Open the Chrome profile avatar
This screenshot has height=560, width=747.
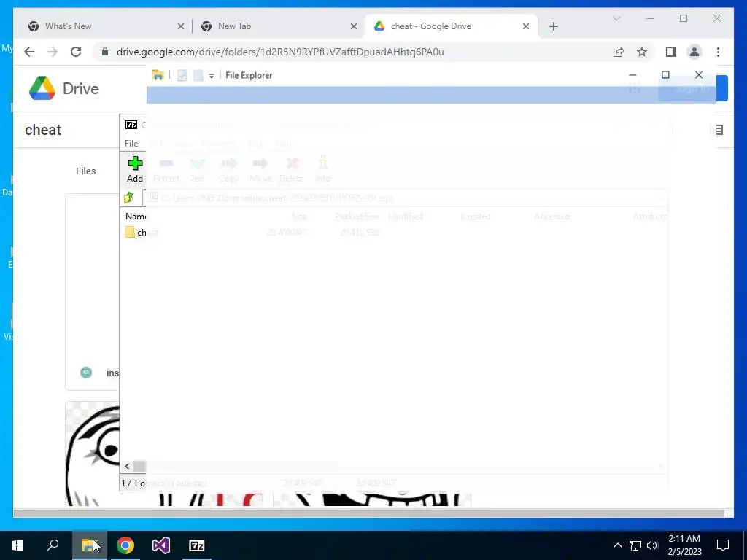(694, 52)
